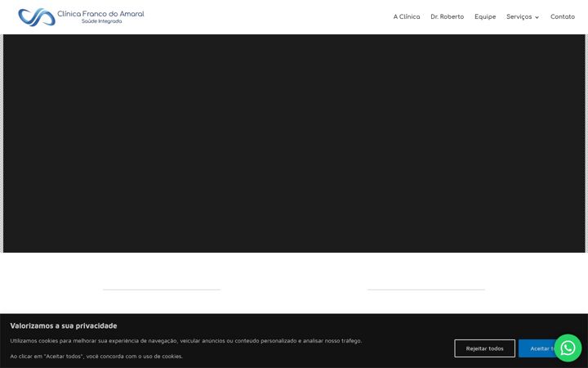Click the Valorizamos a sua privacidade heading
The height and width of the screenshot is (368, 588).
[64, 326]
